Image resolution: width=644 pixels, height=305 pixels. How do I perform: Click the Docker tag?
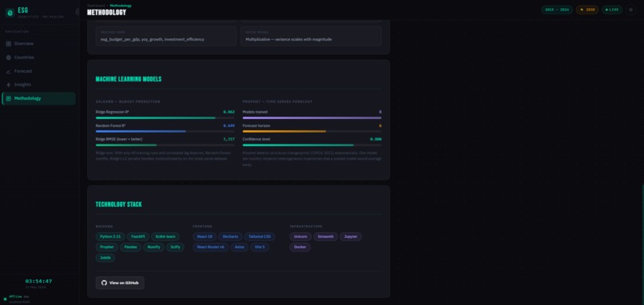[x=300, y=248]
